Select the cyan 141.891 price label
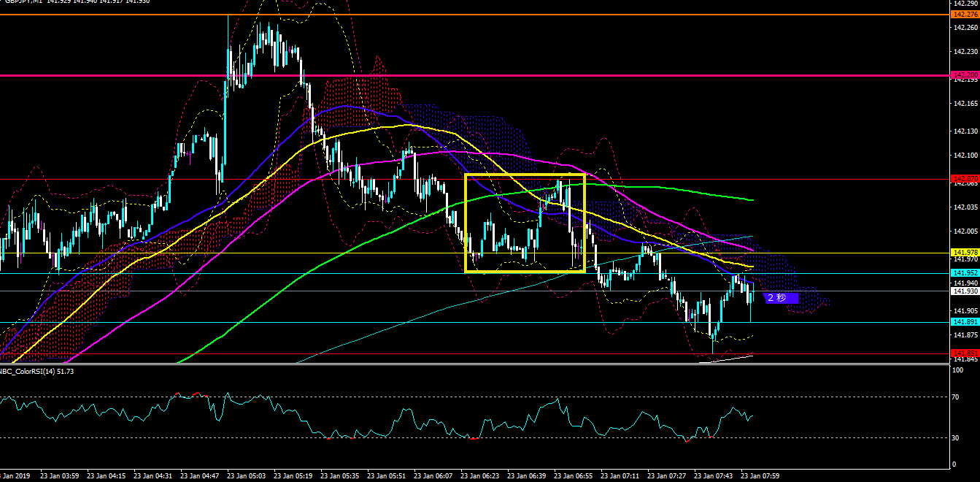 tap(965, 322)
